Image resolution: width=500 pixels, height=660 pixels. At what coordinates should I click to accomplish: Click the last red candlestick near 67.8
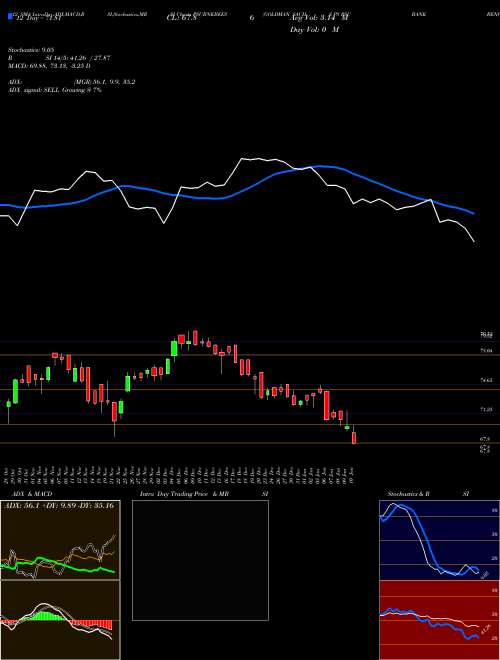[x=354, y=438]
